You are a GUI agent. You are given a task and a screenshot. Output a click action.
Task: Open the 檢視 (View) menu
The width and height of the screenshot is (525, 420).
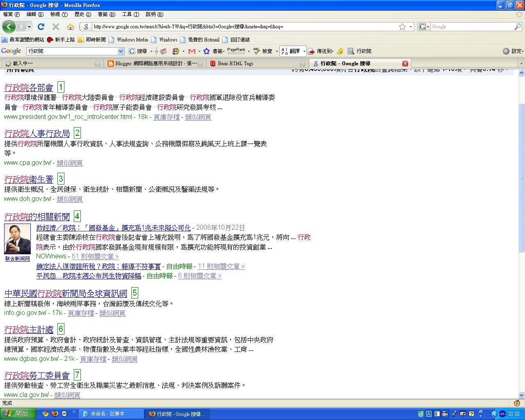[59, 14]
